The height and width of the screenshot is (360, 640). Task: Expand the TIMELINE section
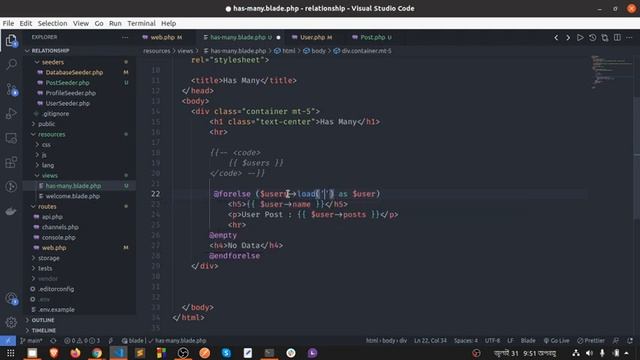(44, 330)
